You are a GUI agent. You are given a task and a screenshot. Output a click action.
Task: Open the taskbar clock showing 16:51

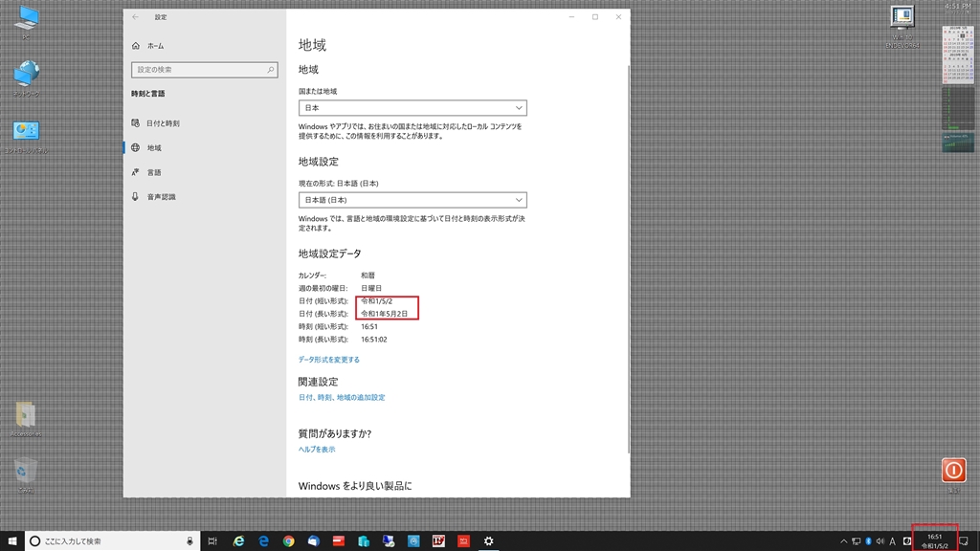point(934,541)
